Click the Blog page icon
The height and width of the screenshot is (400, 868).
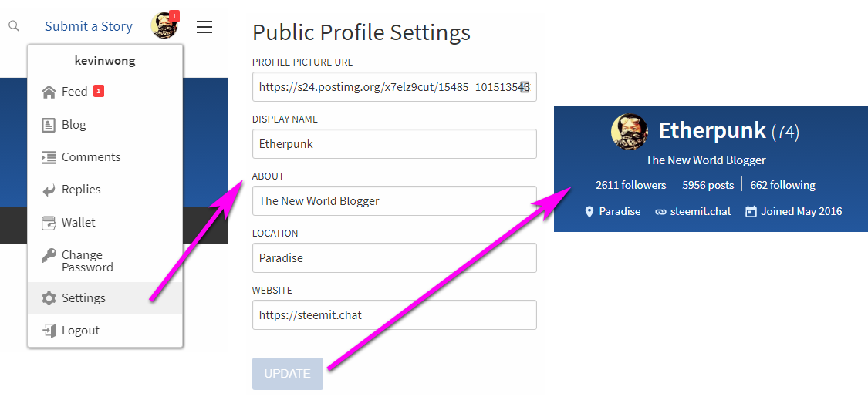[49, 125]
